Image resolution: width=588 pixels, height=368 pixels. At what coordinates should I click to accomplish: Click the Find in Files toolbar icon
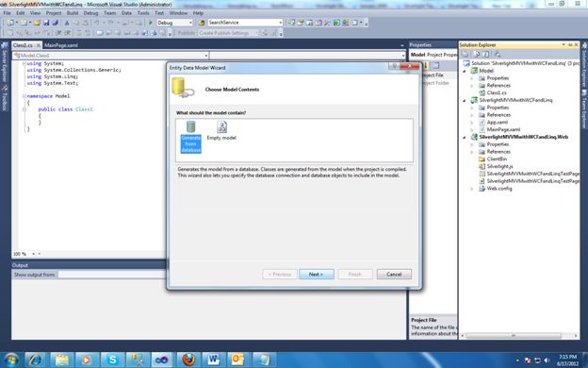[x=202, y=23]
